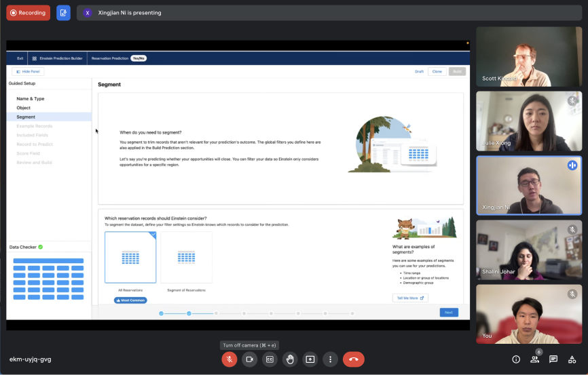Click the muted mic icon on Julie Xiong tile

coord(572,101)
